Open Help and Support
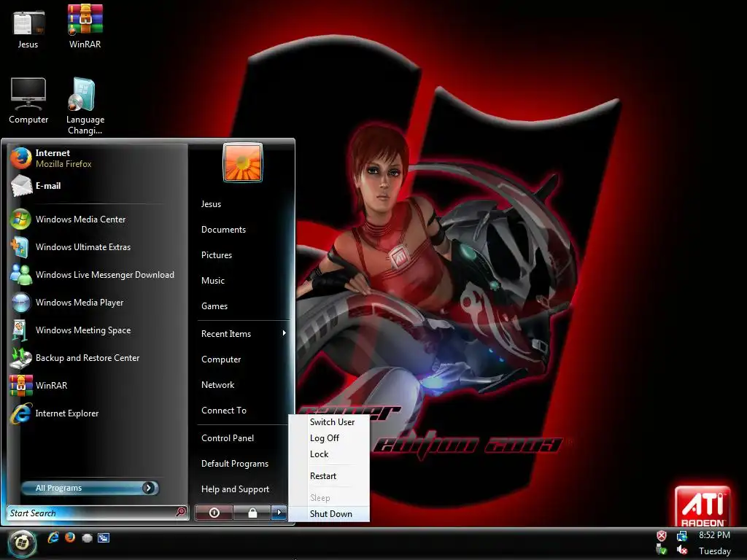The width and height of the screenshot is (747, 560). click(x=236, y=489)
